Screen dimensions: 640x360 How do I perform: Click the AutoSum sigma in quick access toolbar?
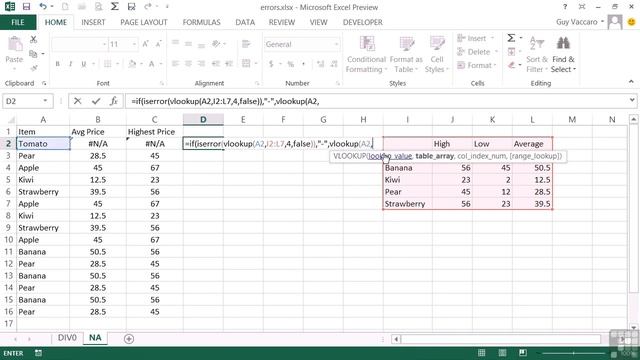[115, 7]
